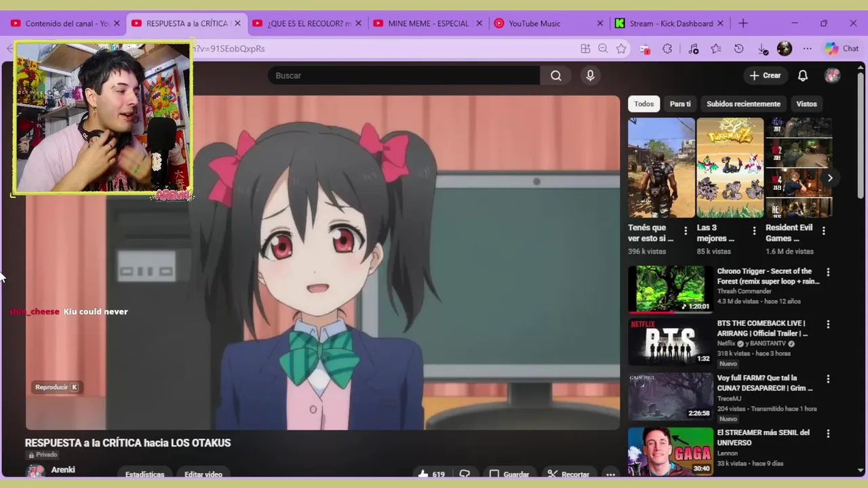This screenshot has width=868, height=488.
Task: Click the extension icon with red badge
Action: [x=645, y=49]
